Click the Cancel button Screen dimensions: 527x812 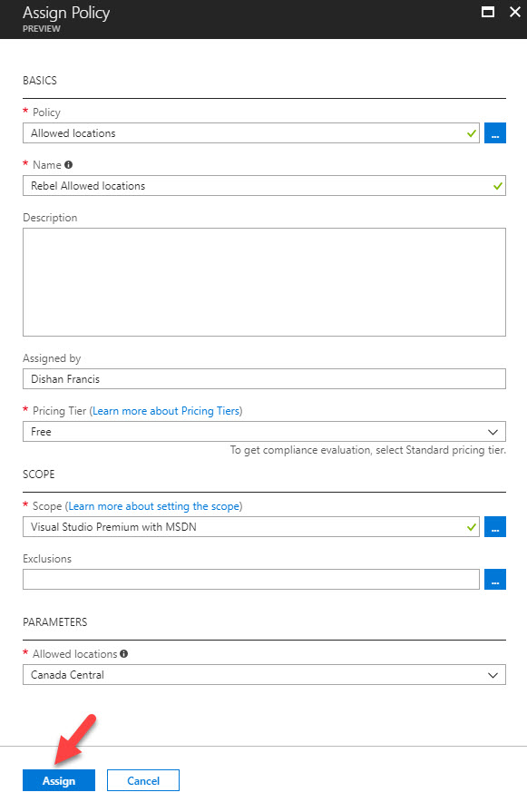click(x=143, y=780)
